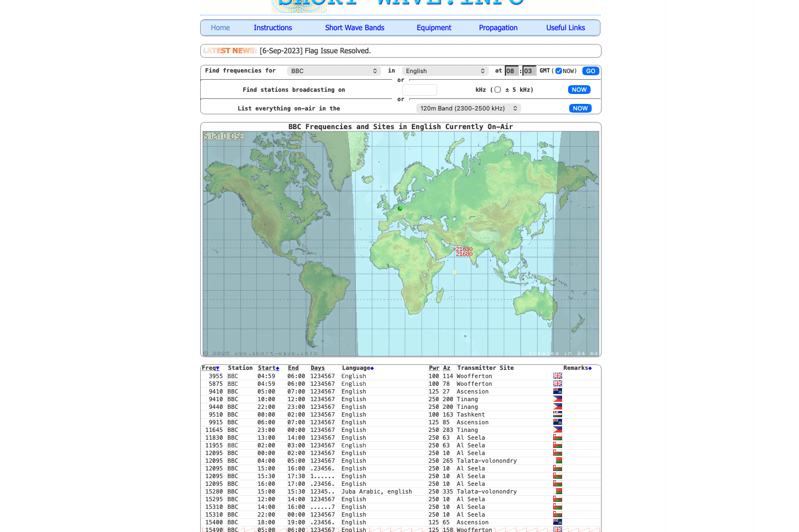Click the UK flag on the 3955 kHz row
799x532 pixels.
pyautogui.click(x=557, y=376)
